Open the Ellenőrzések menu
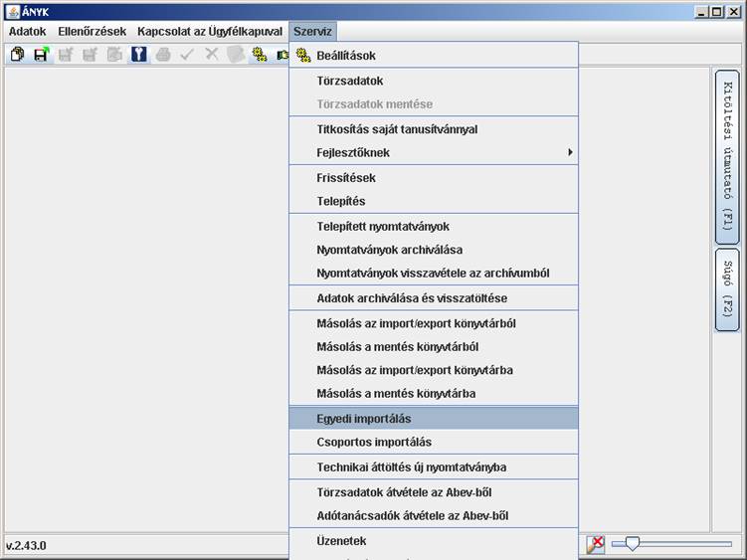Screen dimensions: 747x560 [x=92, y=32]
